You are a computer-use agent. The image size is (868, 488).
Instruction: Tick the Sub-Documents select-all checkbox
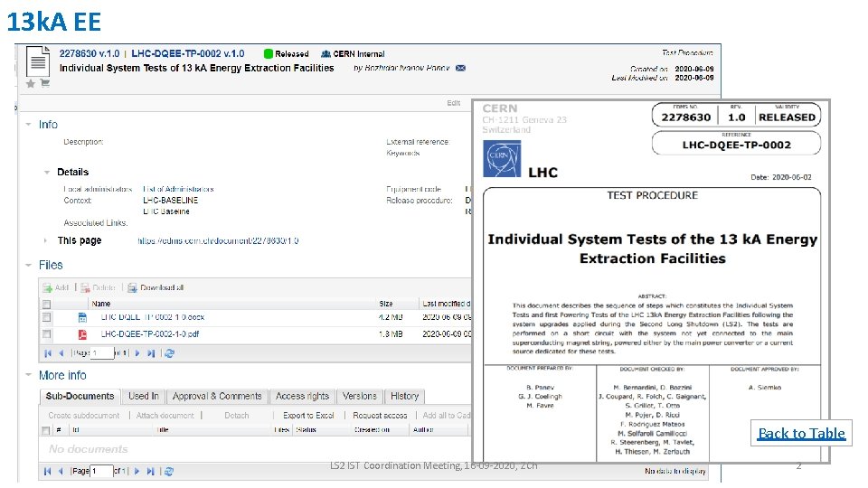click(x=46, y=430)
